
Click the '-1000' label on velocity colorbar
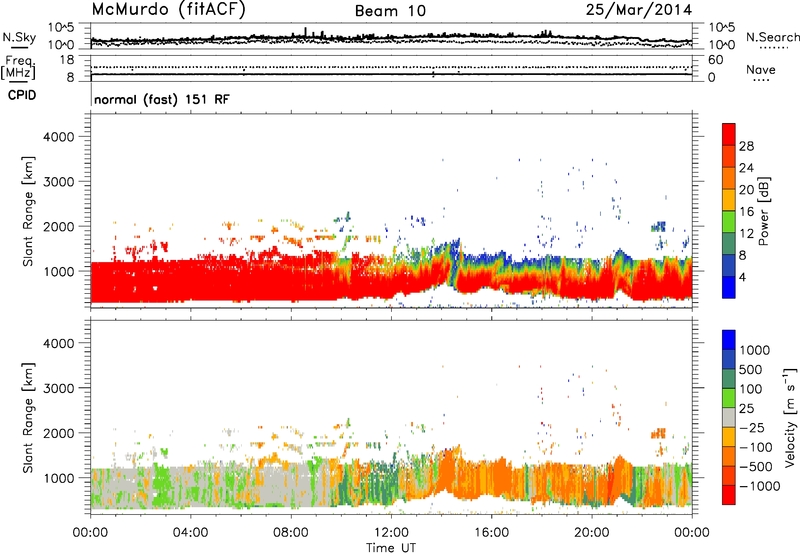[760, 486]
